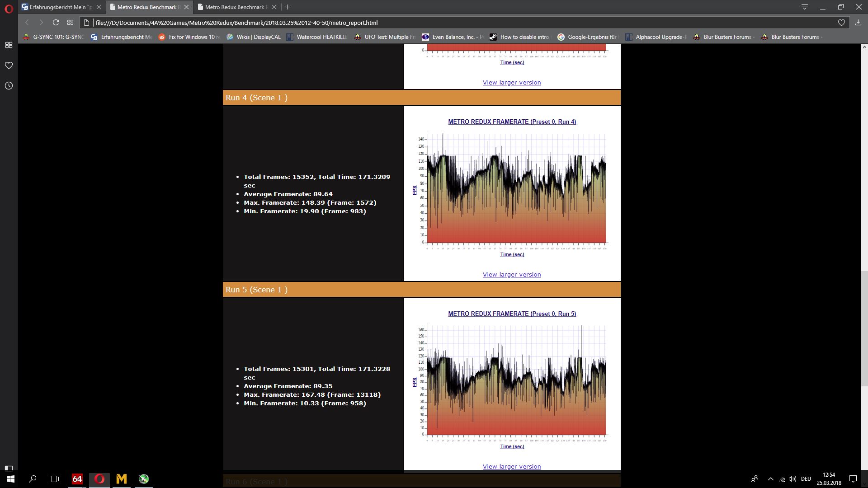Open start page grid icon

point(70,23)
